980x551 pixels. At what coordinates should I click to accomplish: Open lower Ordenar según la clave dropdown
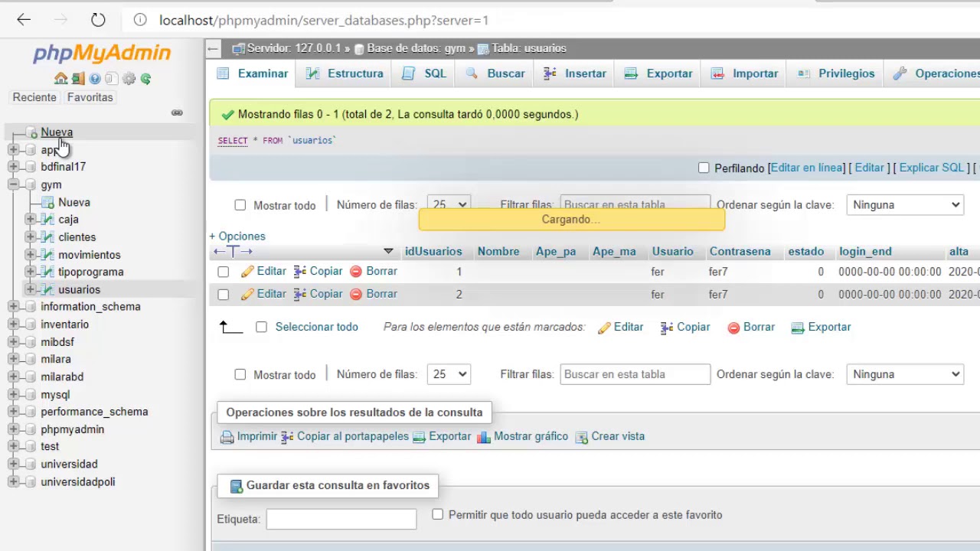point(904,374)
